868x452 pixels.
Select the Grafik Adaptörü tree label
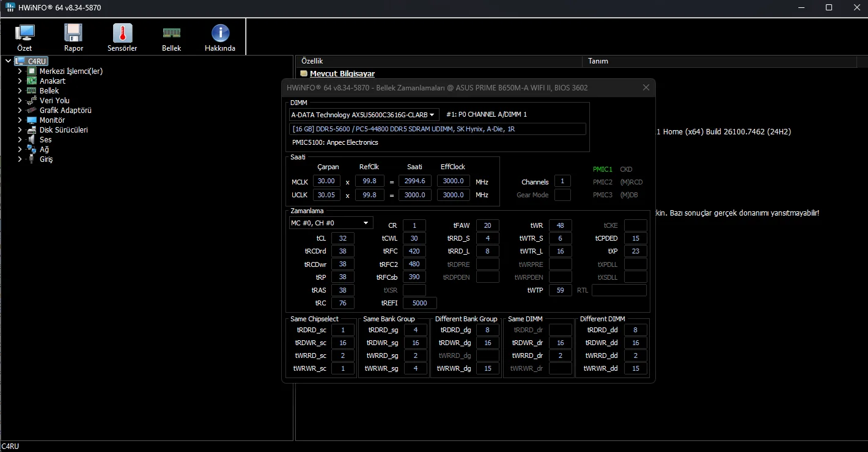tap(65, 110)
